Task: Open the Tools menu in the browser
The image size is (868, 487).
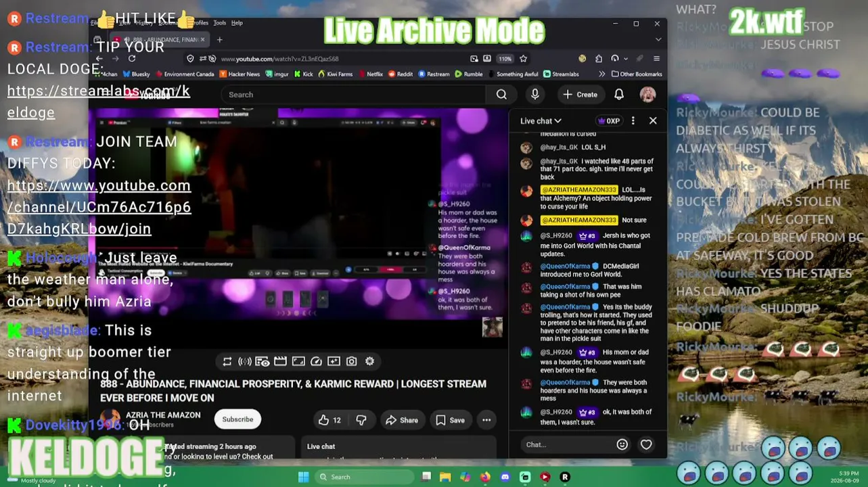Action: pyautogui.click(x=220, y=23)
